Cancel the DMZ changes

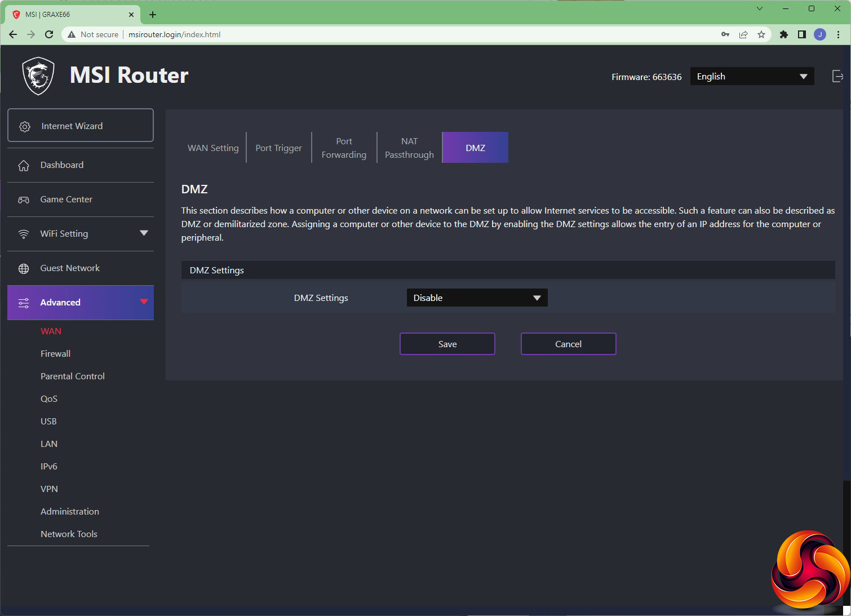[x=568, y=344]
